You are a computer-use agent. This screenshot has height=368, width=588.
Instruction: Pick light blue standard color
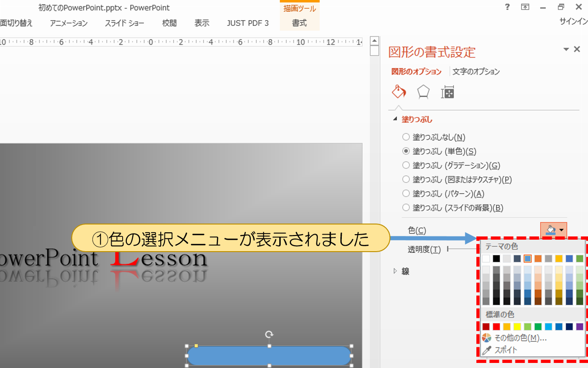click(x=548, y=327)
